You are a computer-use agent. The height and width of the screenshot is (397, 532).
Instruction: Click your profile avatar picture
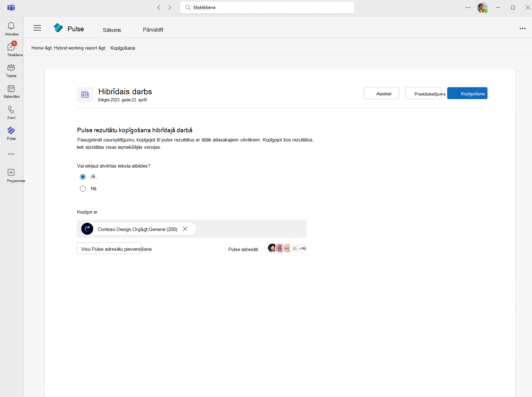tap(482, 7)
